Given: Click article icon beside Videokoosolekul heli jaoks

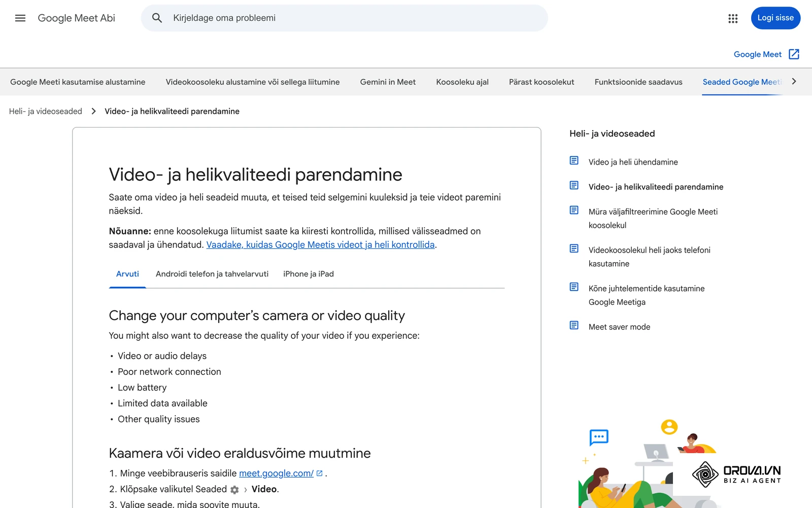Looking at the screenshot, I should (574, 248).
